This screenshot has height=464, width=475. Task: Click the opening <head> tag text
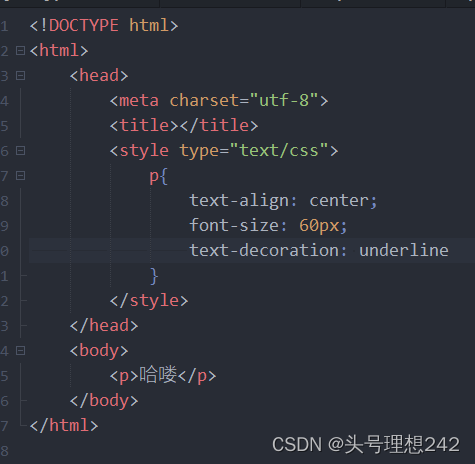click(99, 76)
